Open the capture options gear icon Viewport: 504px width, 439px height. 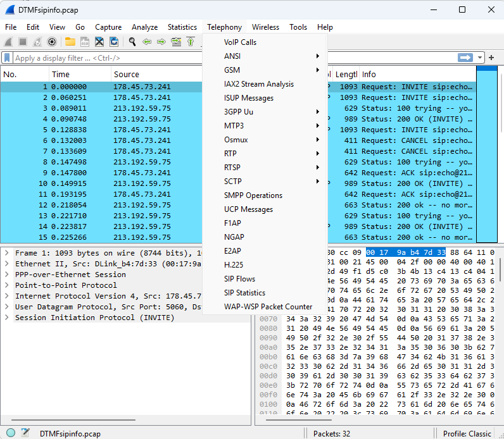coord(52,42)
